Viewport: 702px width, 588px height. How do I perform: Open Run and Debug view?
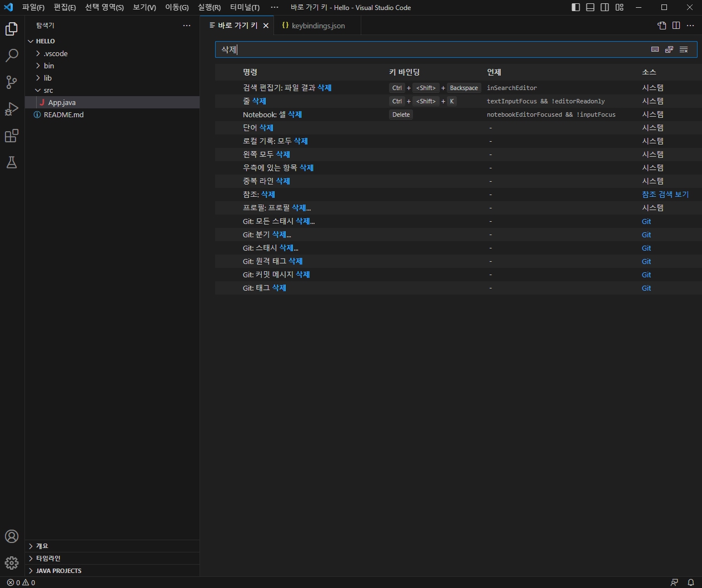tap(12, 109)
